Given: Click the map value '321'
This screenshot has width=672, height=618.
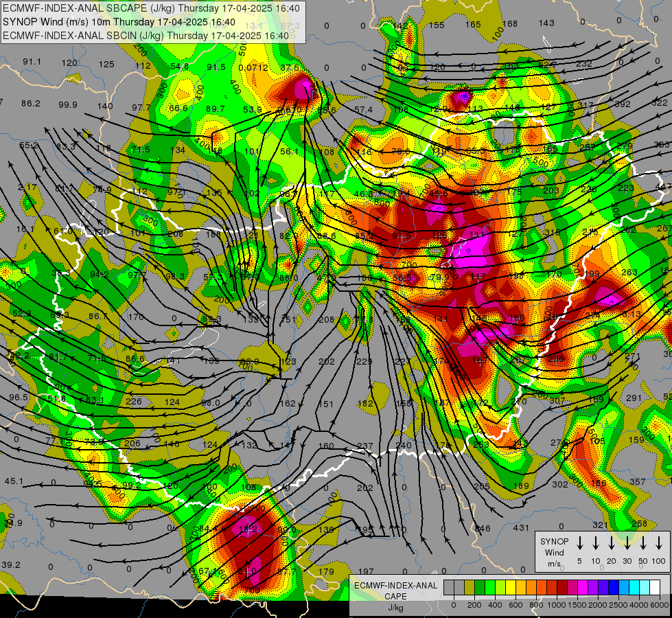Looking at the screenshot, I should (x=601, y=525).
